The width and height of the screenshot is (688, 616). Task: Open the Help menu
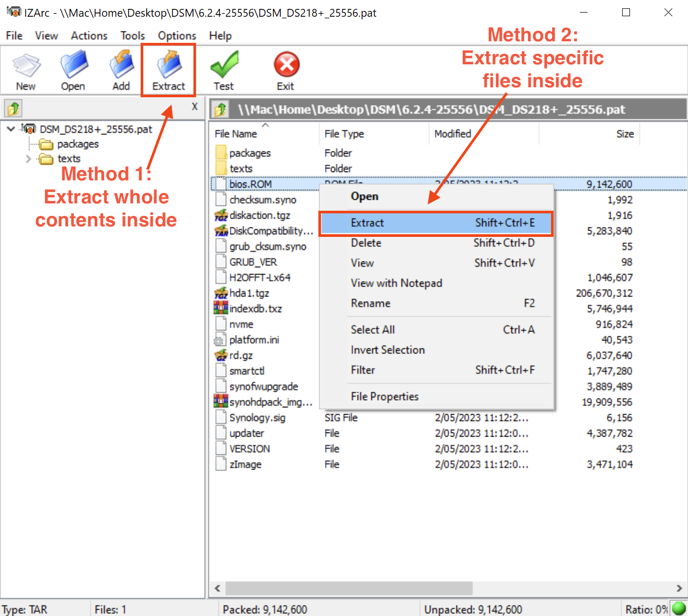click(x=220, y=36)
